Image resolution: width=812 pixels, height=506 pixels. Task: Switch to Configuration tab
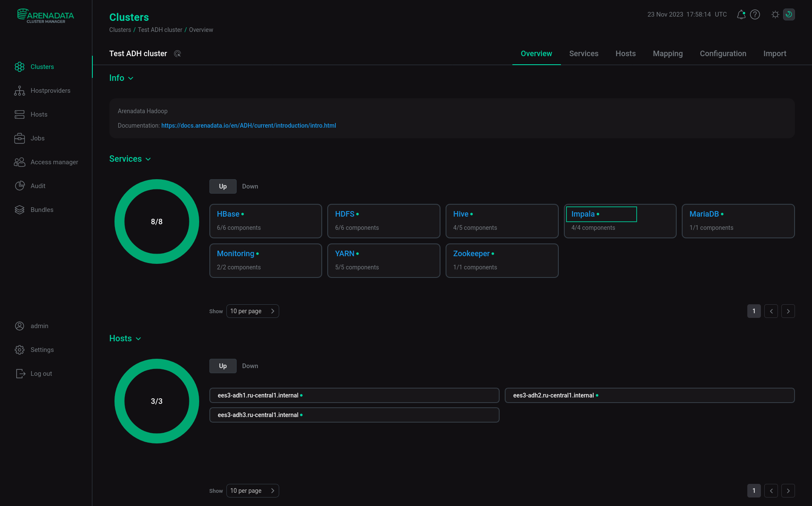click(x=723, y=54)
